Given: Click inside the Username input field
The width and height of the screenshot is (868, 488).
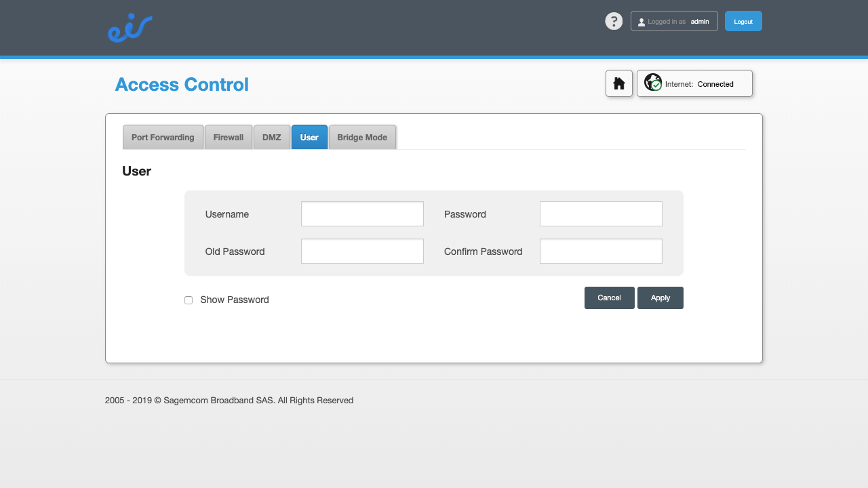Looking at the screenshot, I should pos(362,213).
